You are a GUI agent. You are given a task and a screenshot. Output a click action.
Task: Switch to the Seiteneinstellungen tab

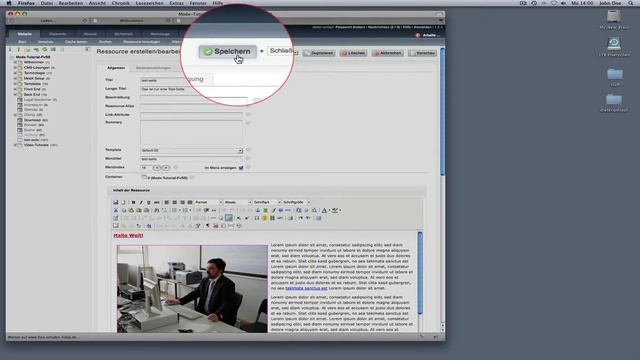pos(153,68)
